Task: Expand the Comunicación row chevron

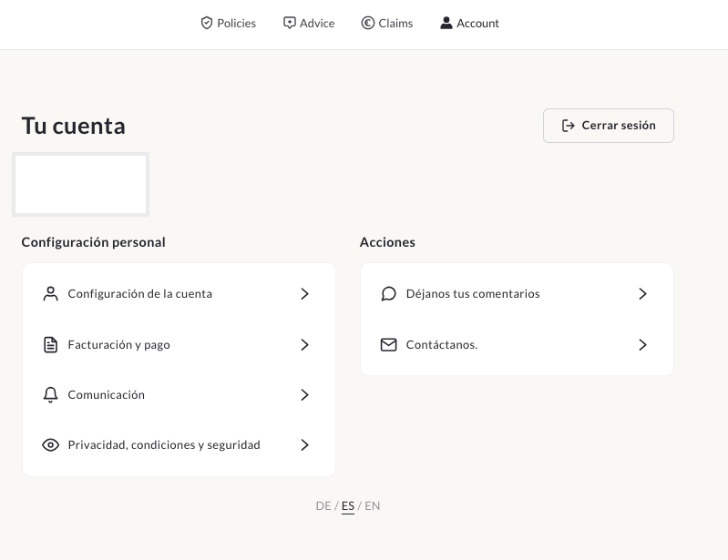Action: [x=305, y=395]
